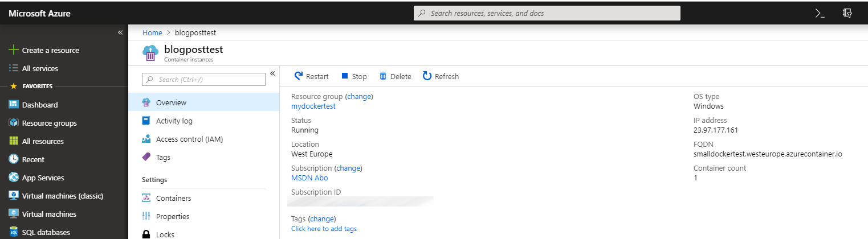Open MSDN Abo subscription link

click(309, 178)
